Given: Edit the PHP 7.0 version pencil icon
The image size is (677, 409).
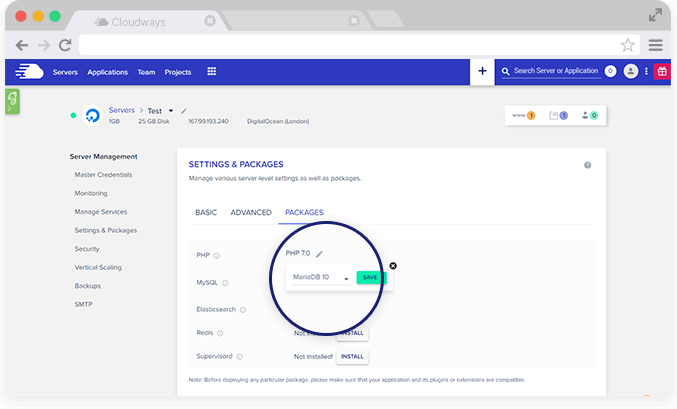Looking at the screenshot, I should coord(320,254).
